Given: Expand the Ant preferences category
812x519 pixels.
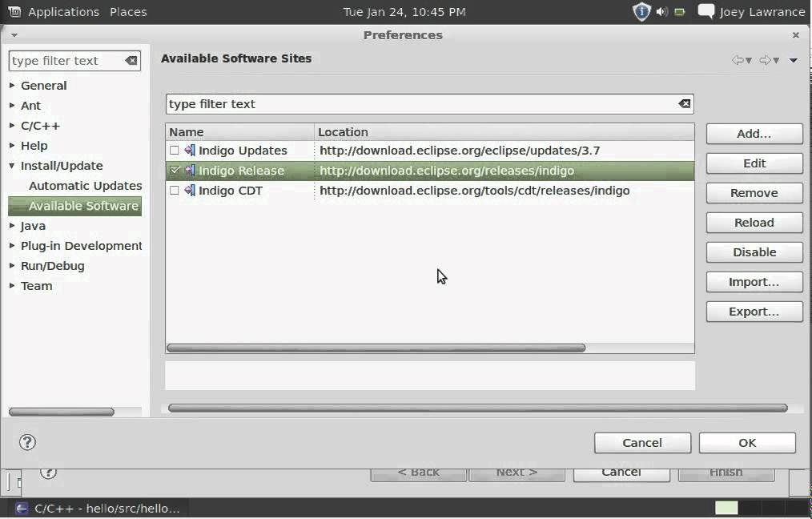Looking at the screenshot, I should (x=12, y=106).
